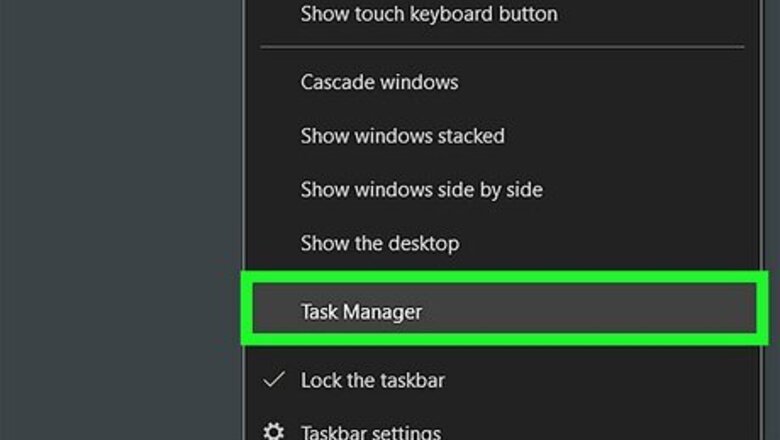The height and width of the screenshot is (440, 780).
Task: Click the gear icon beside Taskbar settings
Action: (x=272, y=432)
